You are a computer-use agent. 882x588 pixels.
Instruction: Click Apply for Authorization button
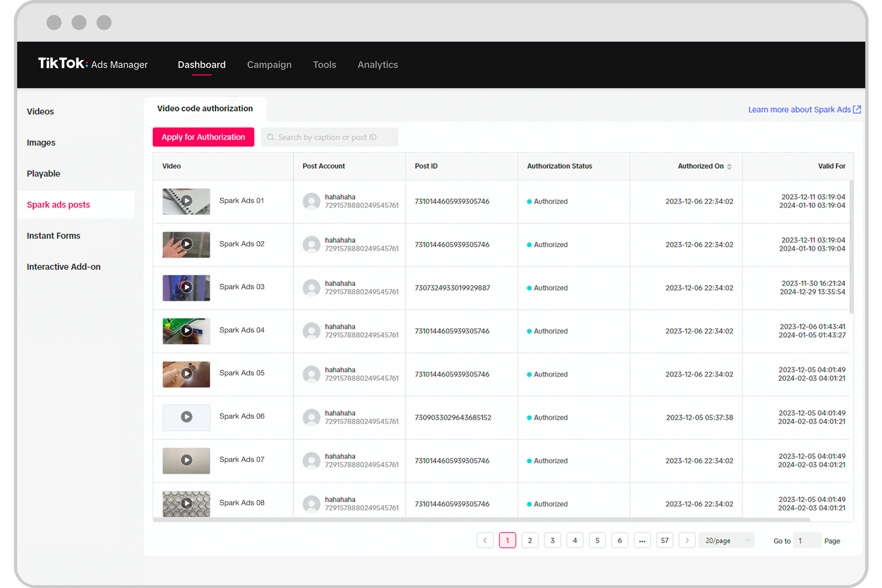coord(203,136)
